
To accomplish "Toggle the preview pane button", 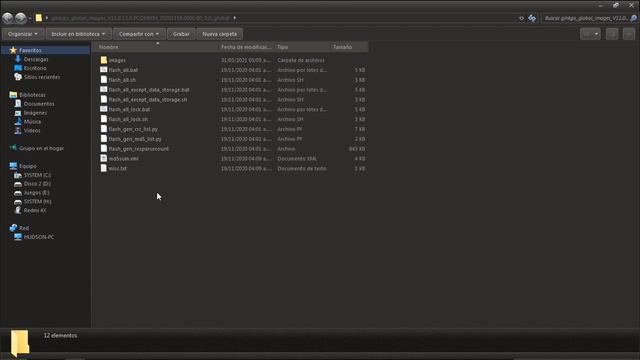I will [612, 34].
